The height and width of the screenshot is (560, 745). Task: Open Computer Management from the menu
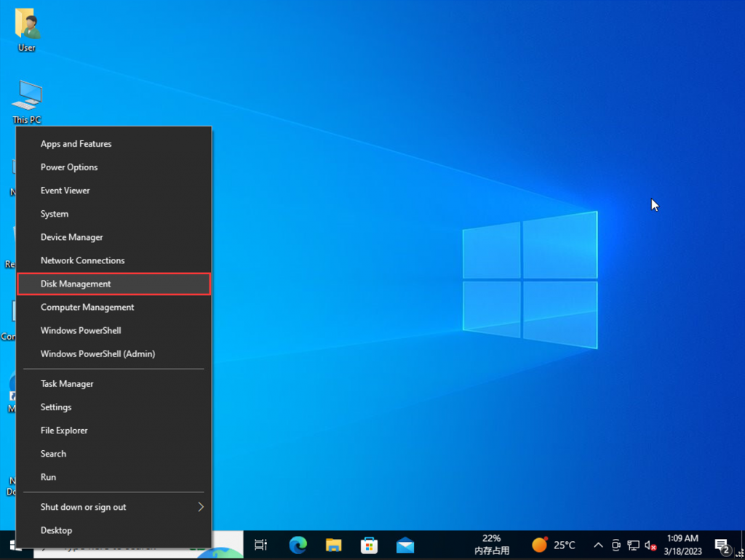[x=114, y=308]
